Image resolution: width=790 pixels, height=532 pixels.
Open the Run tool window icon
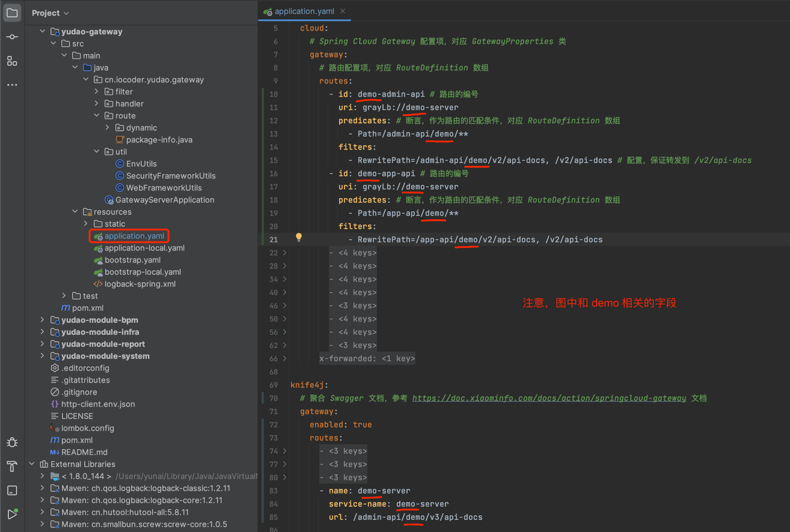point(12,515)
